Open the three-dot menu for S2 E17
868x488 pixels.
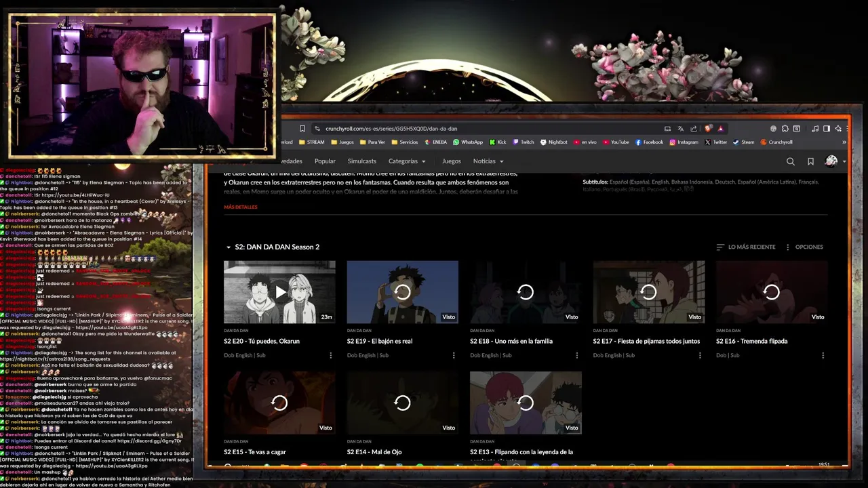(701, 355)
